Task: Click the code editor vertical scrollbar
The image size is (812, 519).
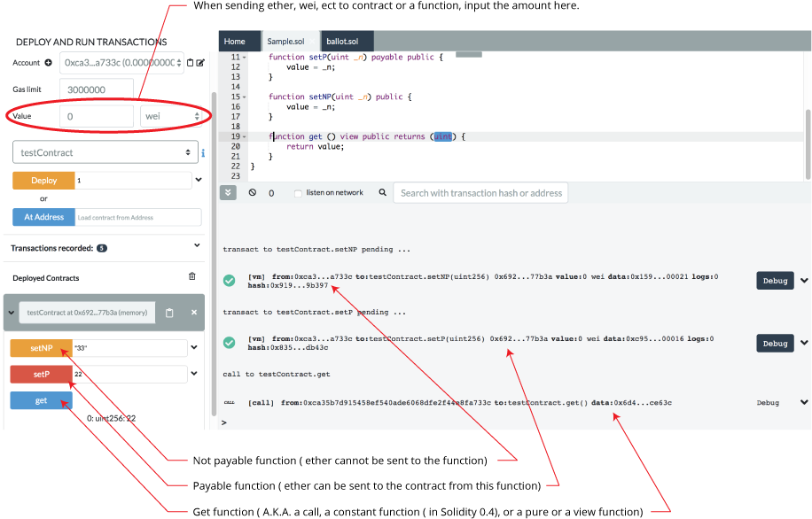Action: click(808, 145)
